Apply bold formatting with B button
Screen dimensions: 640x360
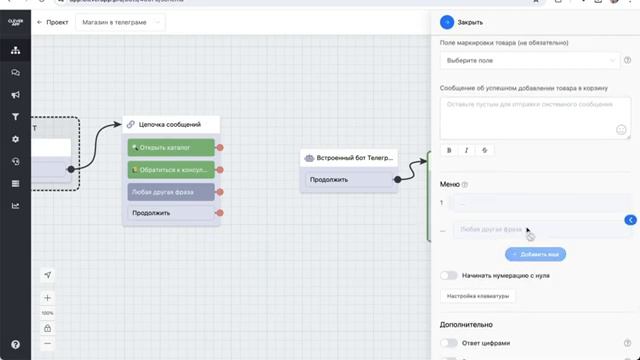[x=449, y=150]
